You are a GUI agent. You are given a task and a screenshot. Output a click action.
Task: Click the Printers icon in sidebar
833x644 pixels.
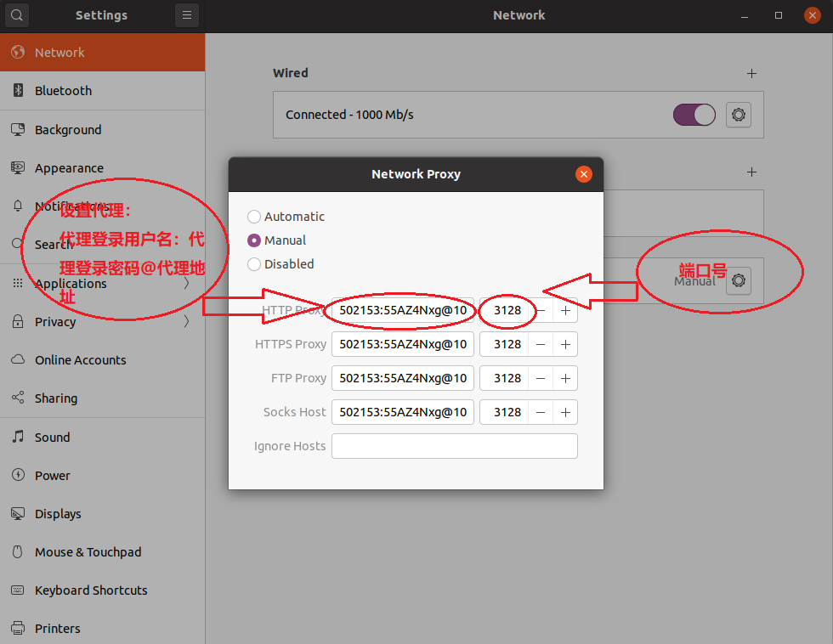pos(18,628)
